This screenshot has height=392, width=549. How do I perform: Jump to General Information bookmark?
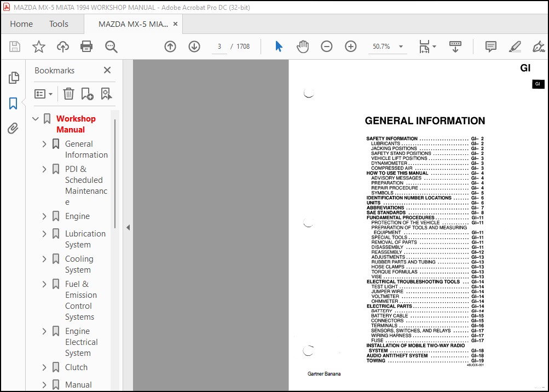coord(86,149)
